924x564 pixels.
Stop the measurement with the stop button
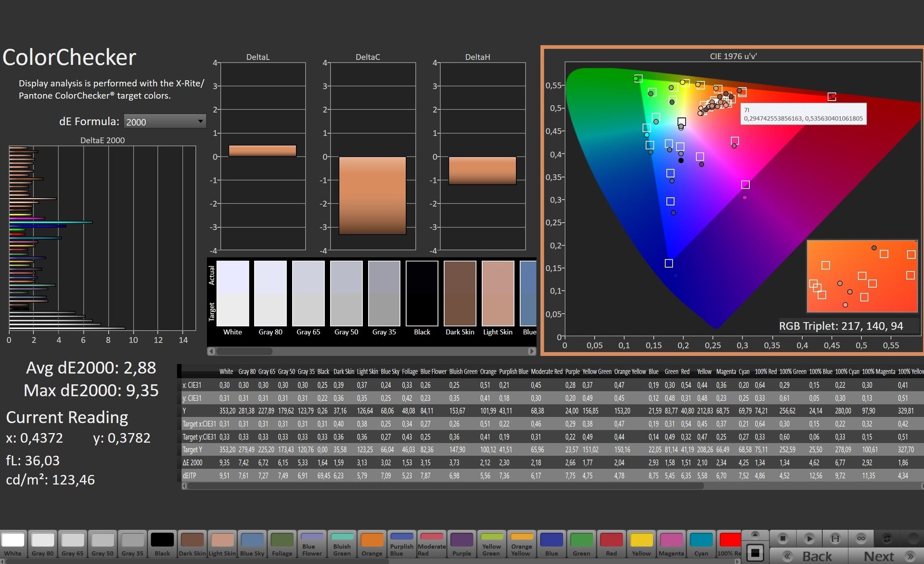[783, 538]
